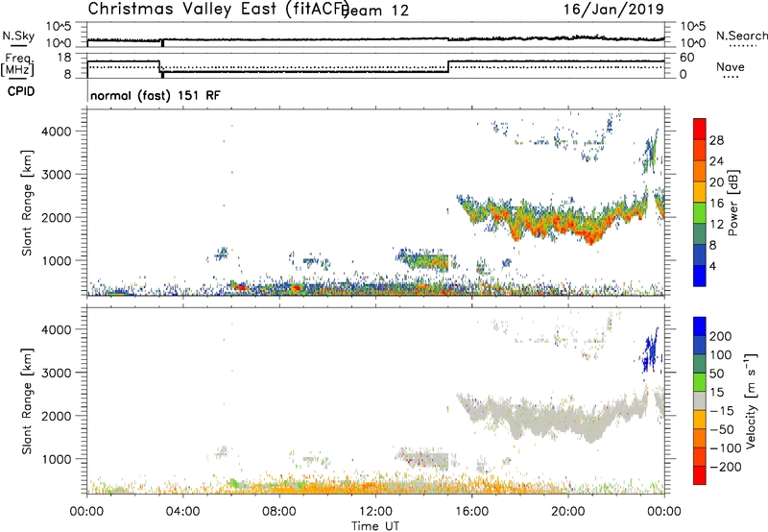
Task: Click the -200 tick on Velocity colorbar
Action: [725, 467]
